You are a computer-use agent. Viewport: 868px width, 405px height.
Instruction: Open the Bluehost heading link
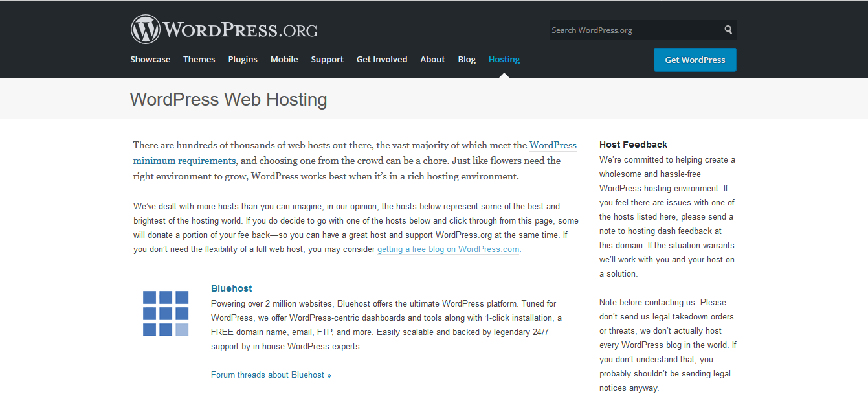tap(232, 288)
